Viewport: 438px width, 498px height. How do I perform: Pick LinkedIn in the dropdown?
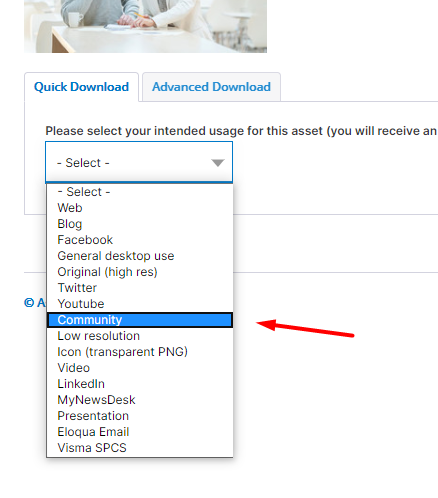point(140,384)
